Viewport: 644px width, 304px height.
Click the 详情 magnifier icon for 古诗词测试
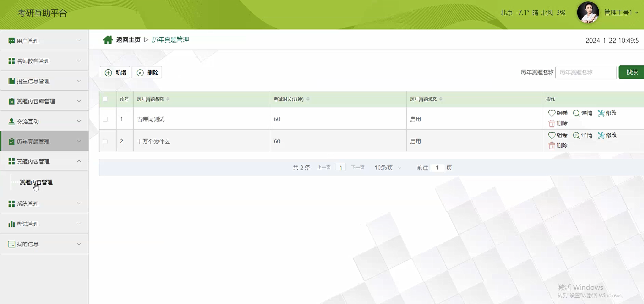pyautogui.click(x=576, y=113)
